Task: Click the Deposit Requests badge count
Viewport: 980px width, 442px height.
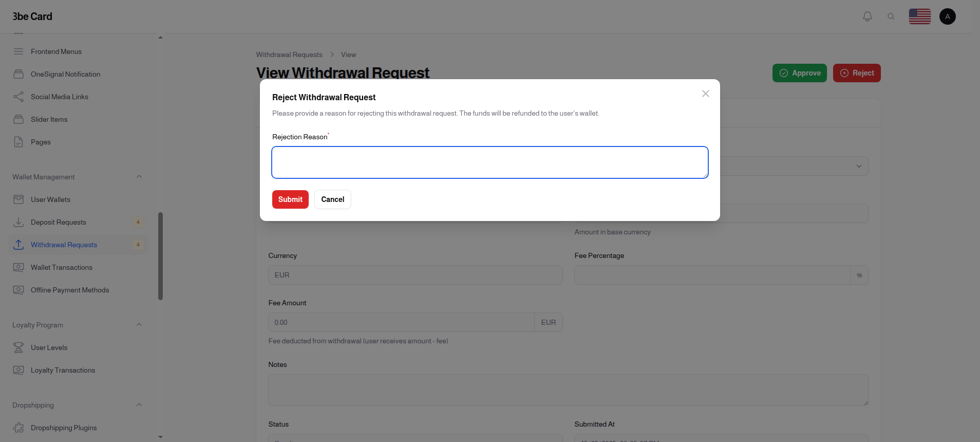Action: [x=138, y=222]
